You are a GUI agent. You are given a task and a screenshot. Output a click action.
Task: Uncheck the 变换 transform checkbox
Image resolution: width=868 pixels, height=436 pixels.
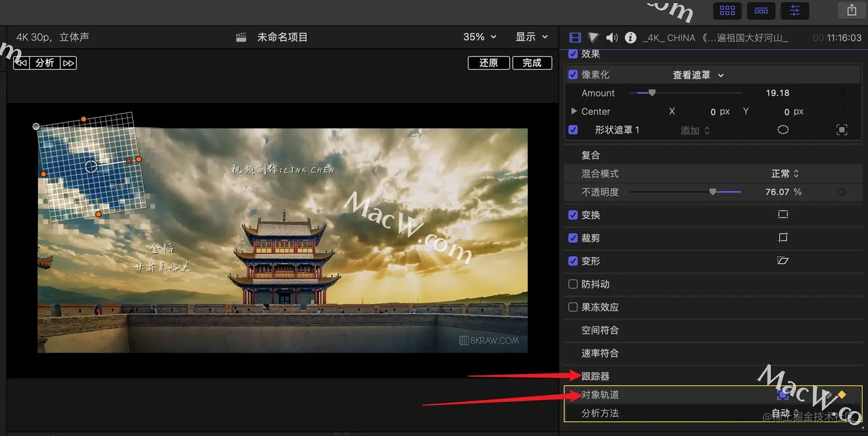573,215
